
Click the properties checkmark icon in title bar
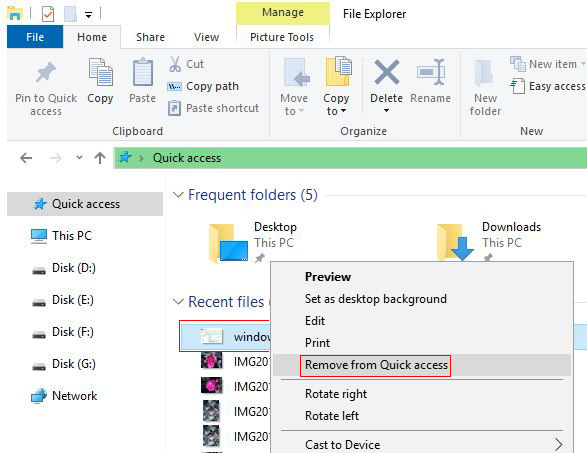click(x=48, y=14)
